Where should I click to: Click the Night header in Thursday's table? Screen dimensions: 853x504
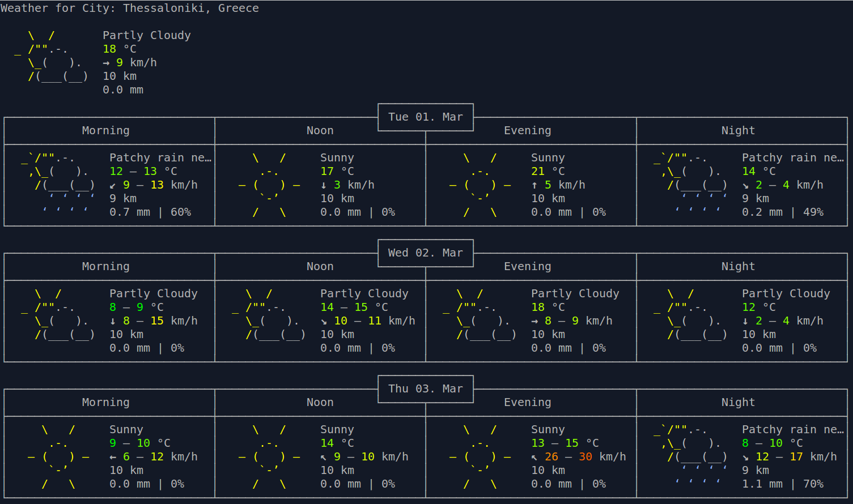(x=738, y=403)
